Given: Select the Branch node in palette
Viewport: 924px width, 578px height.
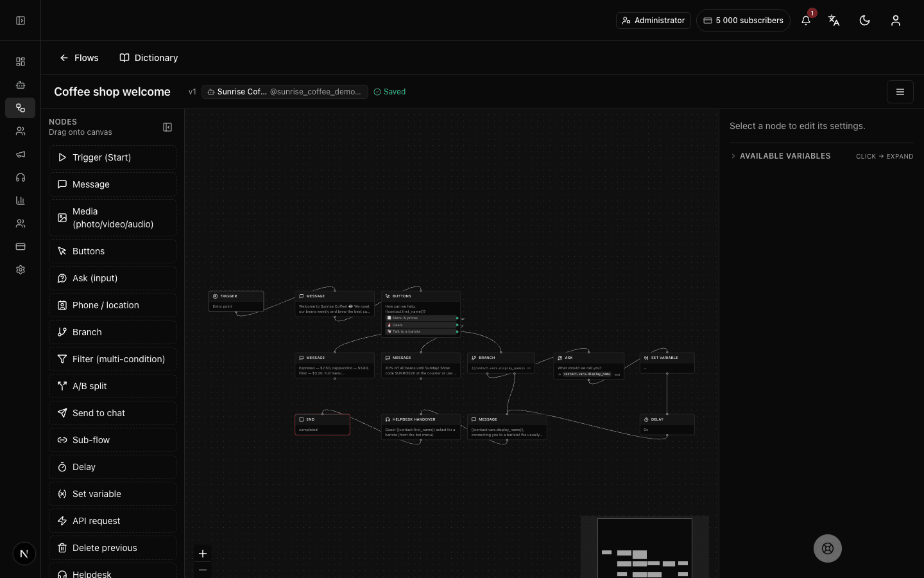Looking at the screenshot, I should click(112, 332).
